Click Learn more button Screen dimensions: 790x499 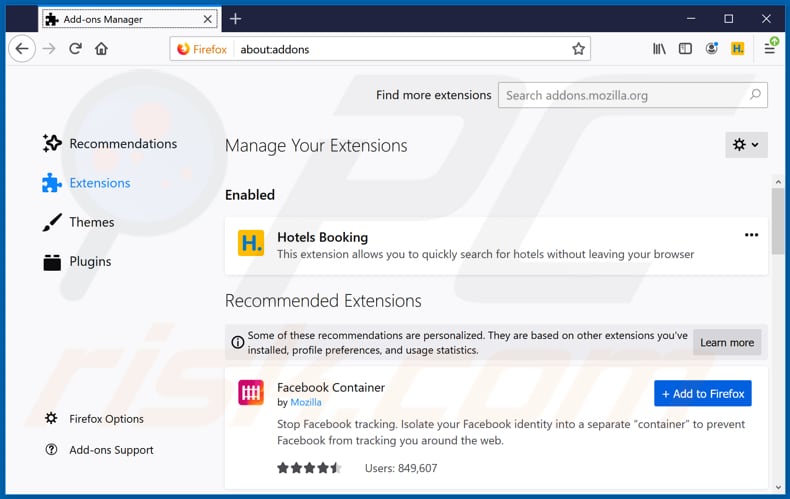[x=727, y=343]
